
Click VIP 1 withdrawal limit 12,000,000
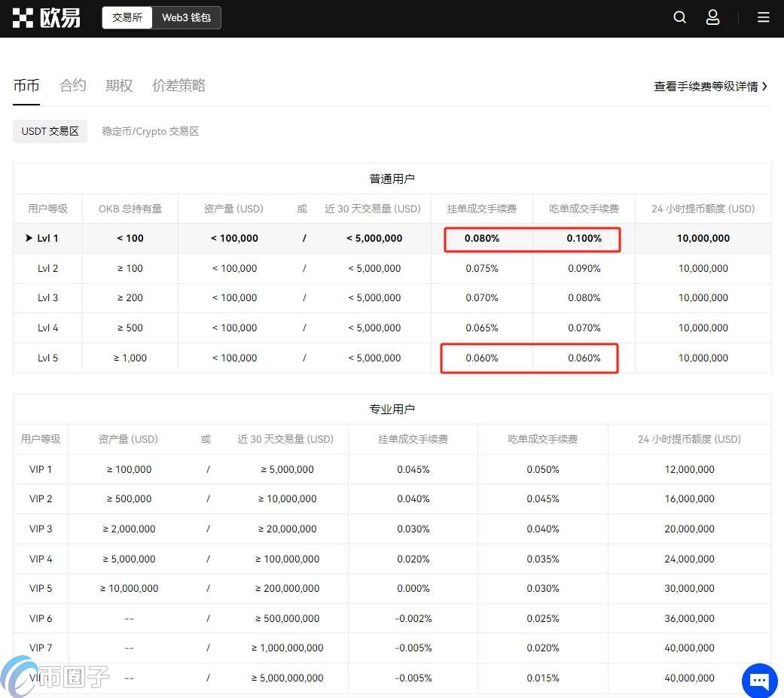(x=689, y=469)
